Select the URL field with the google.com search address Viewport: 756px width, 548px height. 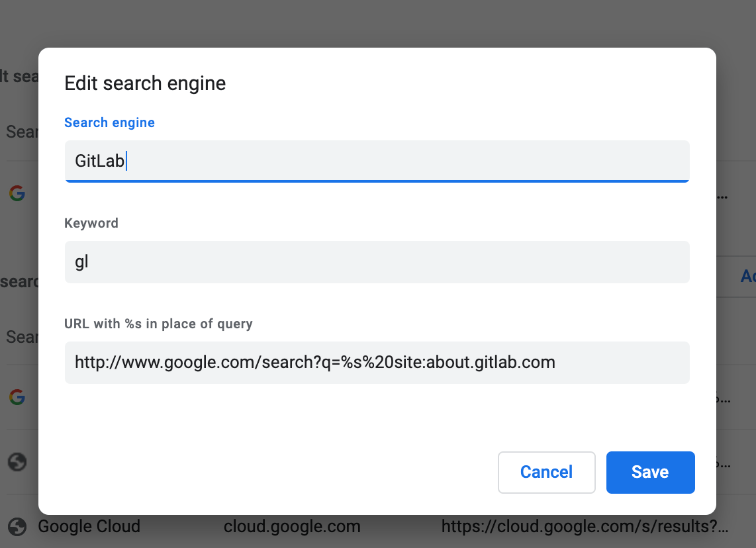[377, 363]
